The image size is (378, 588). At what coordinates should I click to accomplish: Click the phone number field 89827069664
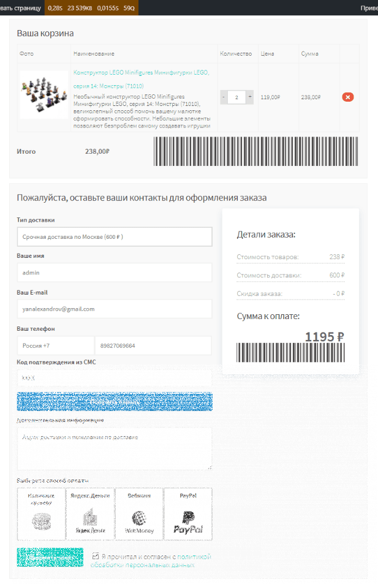153,345
